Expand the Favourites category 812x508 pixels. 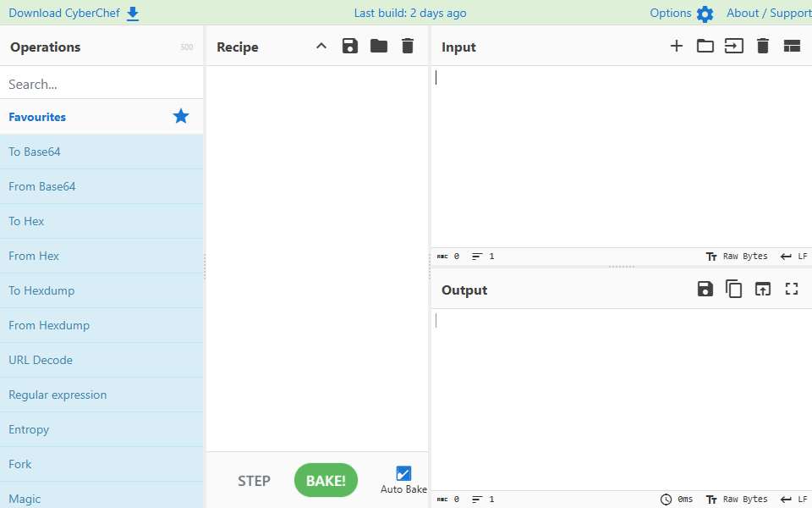pyautogui.click(x=101, y=117)
